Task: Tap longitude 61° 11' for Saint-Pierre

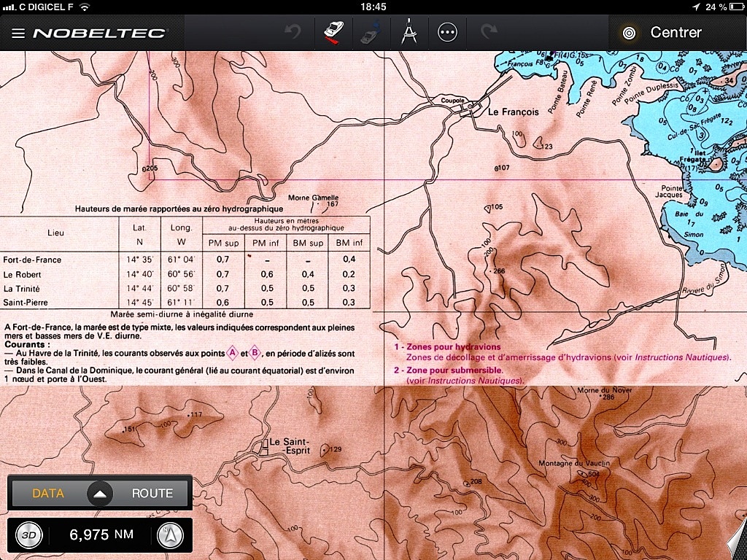Action: pyautogui.click(x=181, y=303)
